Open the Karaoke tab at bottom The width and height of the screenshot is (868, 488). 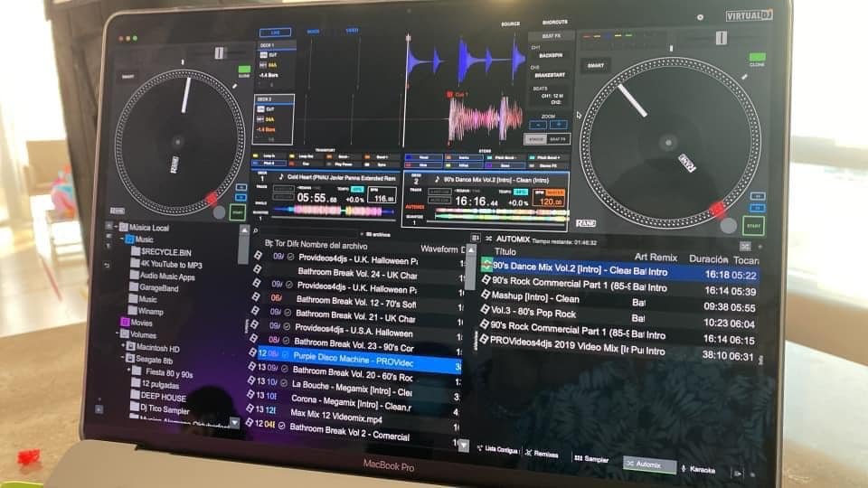coord(699,469)
